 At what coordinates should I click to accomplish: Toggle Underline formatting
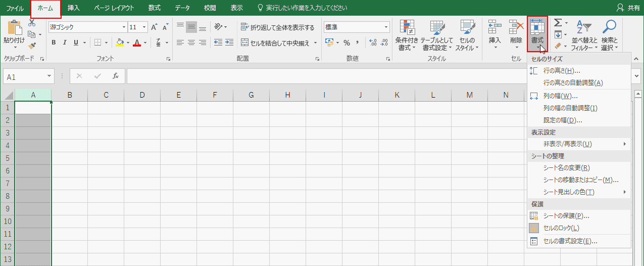(76, 42)
